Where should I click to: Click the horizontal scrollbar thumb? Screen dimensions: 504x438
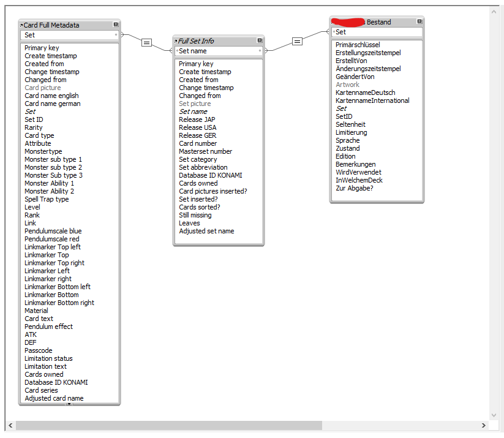169,426
